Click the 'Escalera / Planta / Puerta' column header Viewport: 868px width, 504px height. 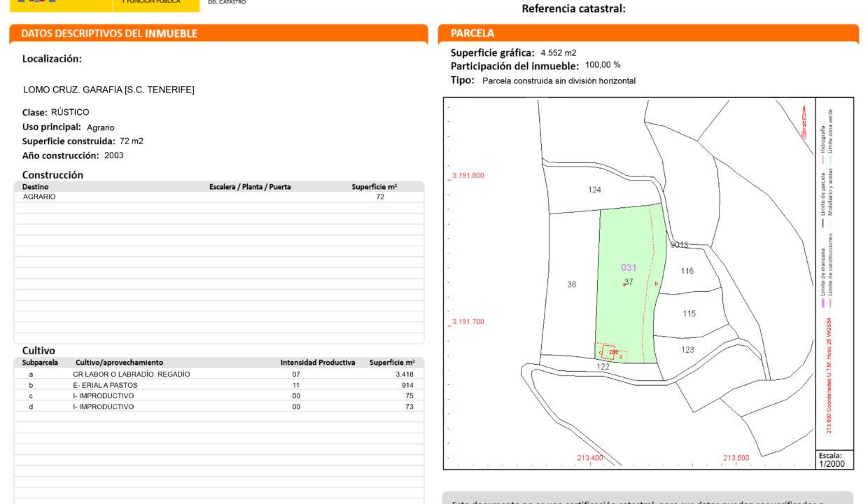click(250, 187)
